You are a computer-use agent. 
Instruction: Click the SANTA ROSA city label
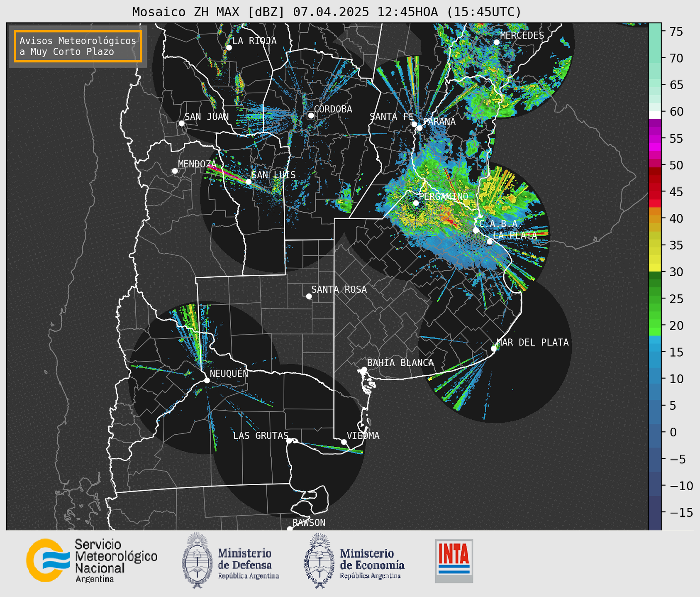(339, 289)
